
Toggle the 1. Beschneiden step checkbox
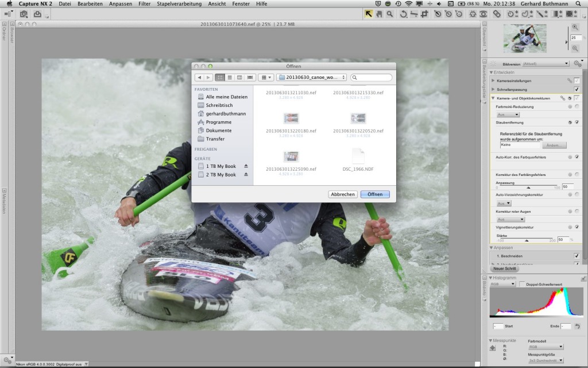577,256
